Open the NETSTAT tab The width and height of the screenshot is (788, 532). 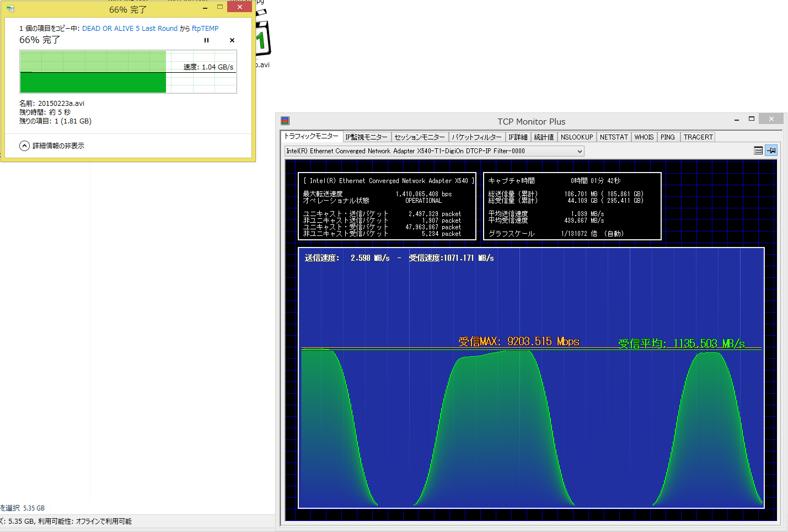coord(614,137)
